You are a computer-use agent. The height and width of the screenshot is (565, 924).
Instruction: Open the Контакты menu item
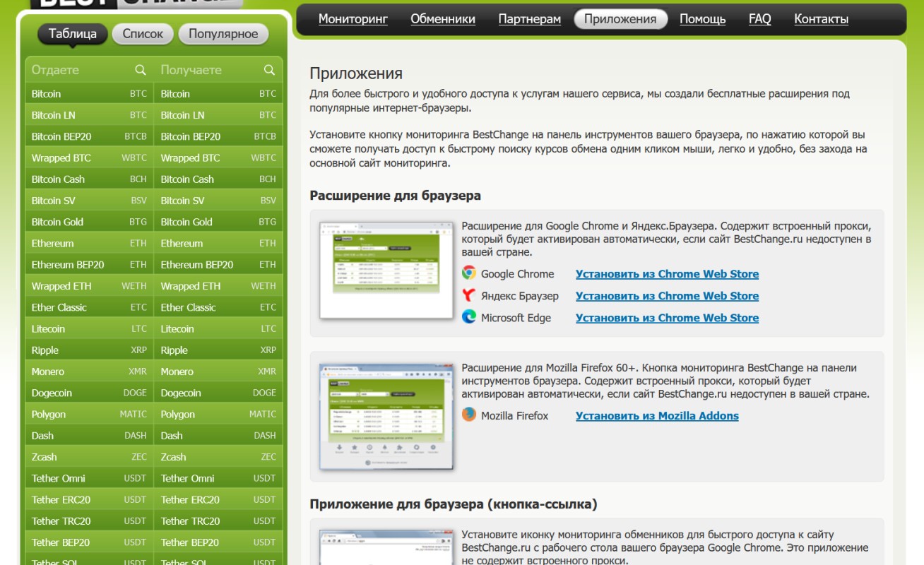(821, 19)
